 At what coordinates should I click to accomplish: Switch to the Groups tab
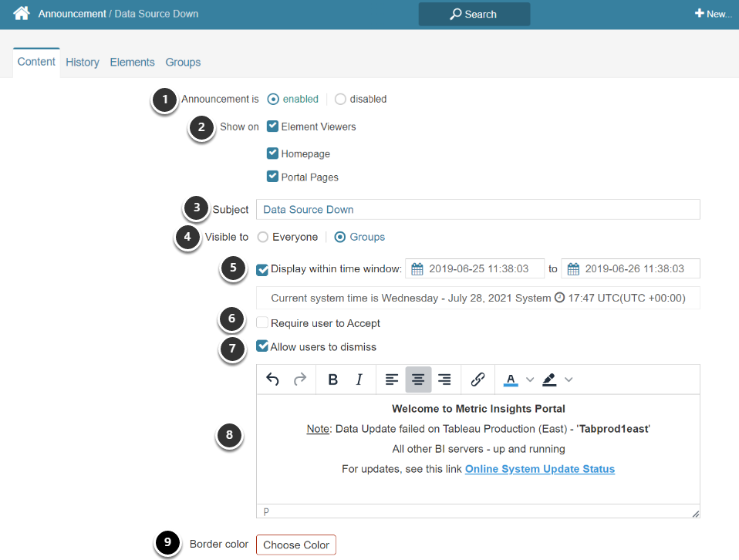tap(183, 62)
